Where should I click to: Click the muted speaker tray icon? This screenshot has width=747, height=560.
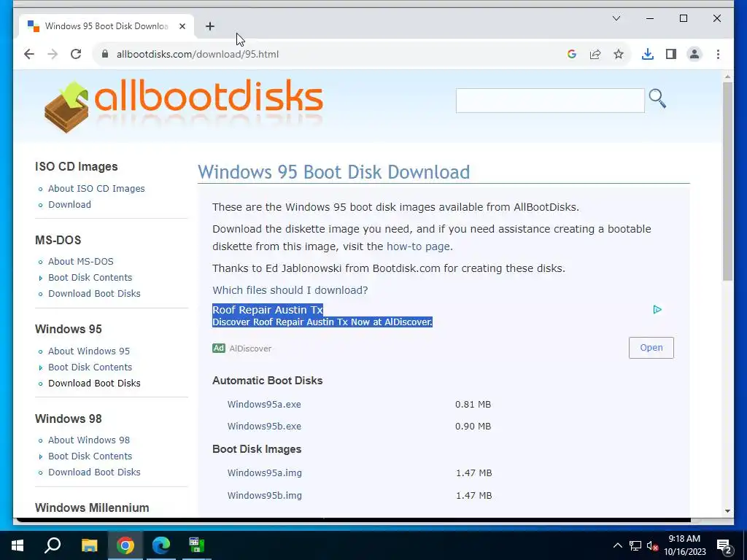[652, 545]
